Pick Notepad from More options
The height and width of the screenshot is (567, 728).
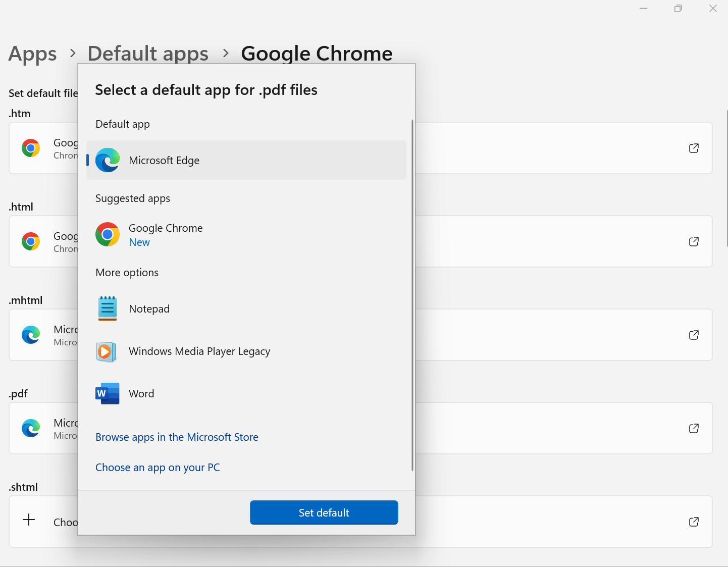tap(246, 308)
